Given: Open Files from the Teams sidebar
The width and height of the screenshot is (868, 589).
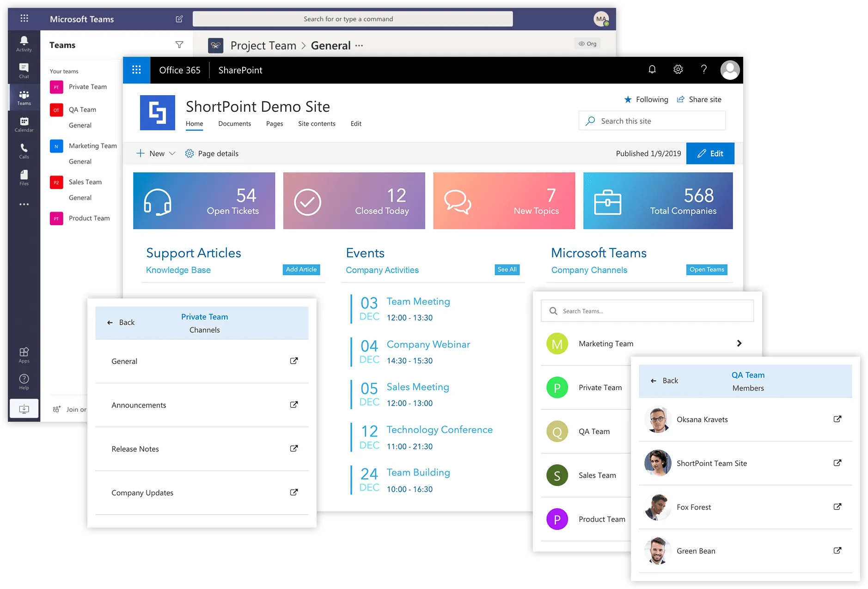Looking at the screenshot, I should pos(24,176).
